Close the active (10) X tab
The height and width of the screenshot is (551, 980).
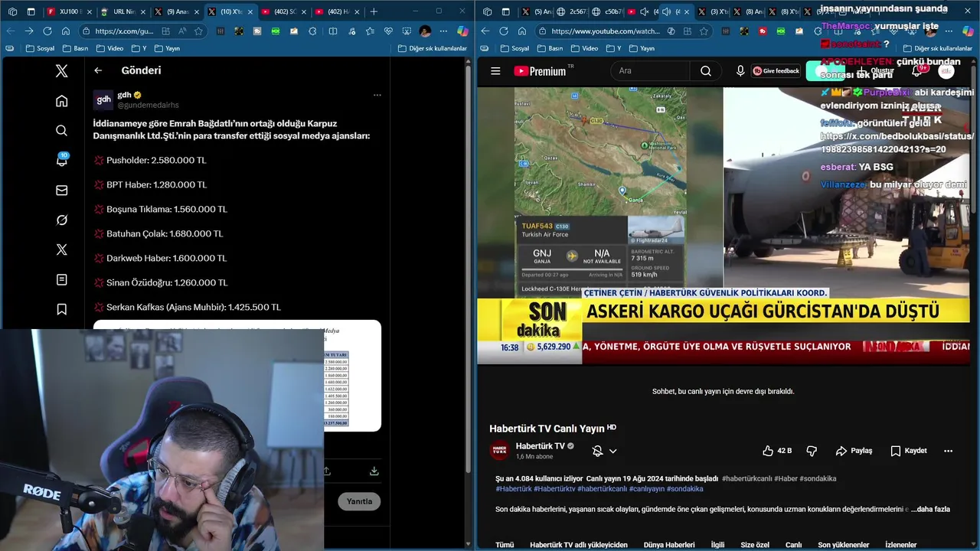point(250,11)
